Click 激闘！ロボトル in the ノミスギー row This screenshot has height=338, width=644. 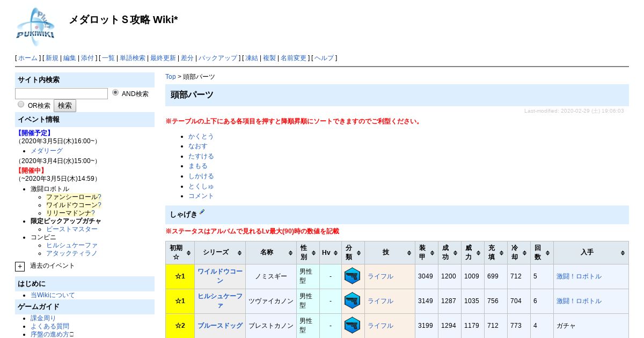pyautogui.click(x=579, y=276)
